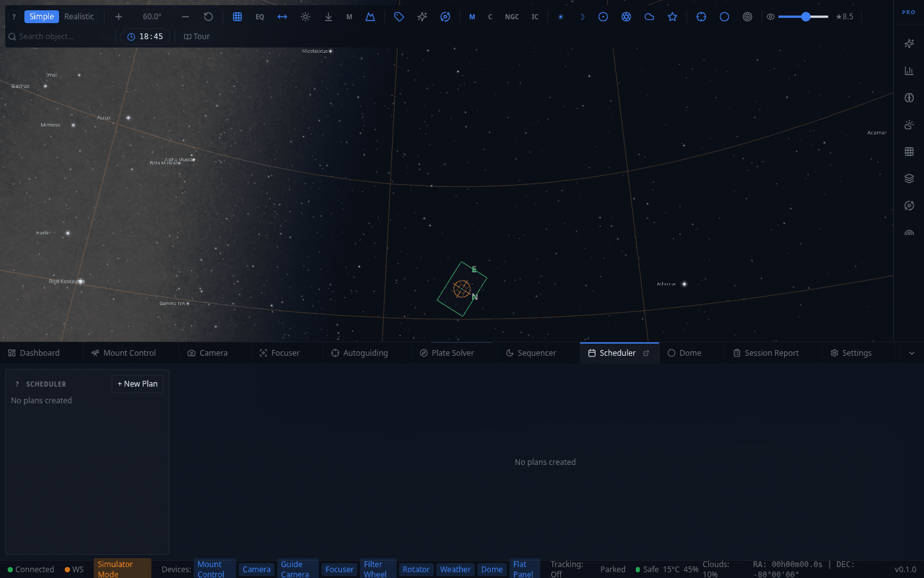Toggle Caldwell catalog C filter
The image size is (924, 578).
(x=490, y=17)
